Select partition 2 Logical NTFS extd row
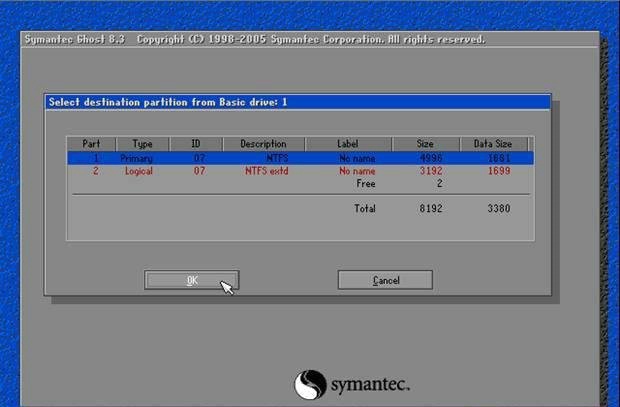The image size is (620, 407). click(x=300, y=171)
